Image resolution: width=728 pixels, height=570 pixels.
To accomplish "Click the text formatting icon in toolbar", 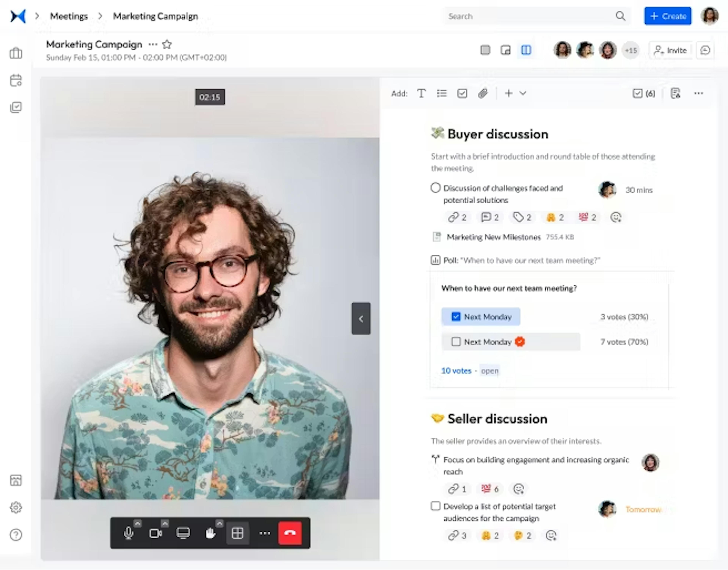I will click(422, 93).
